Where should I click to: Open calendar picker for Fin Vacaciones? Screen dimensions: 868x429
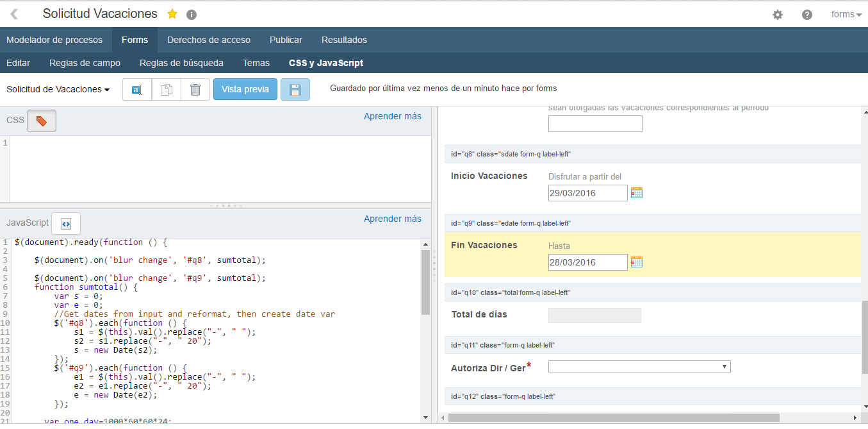pyautogui.click(x=637, y=262)
